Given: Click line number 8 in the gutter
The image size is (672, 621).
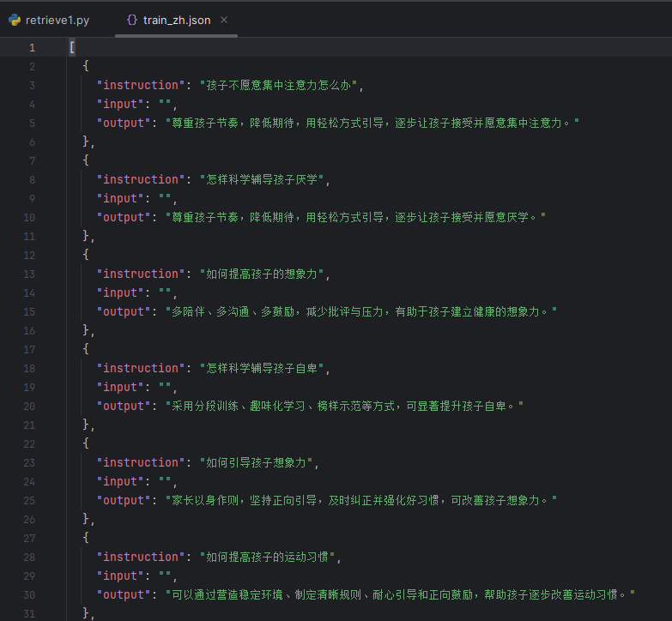Looking at the screenshot, I should (x=32, y=179).
